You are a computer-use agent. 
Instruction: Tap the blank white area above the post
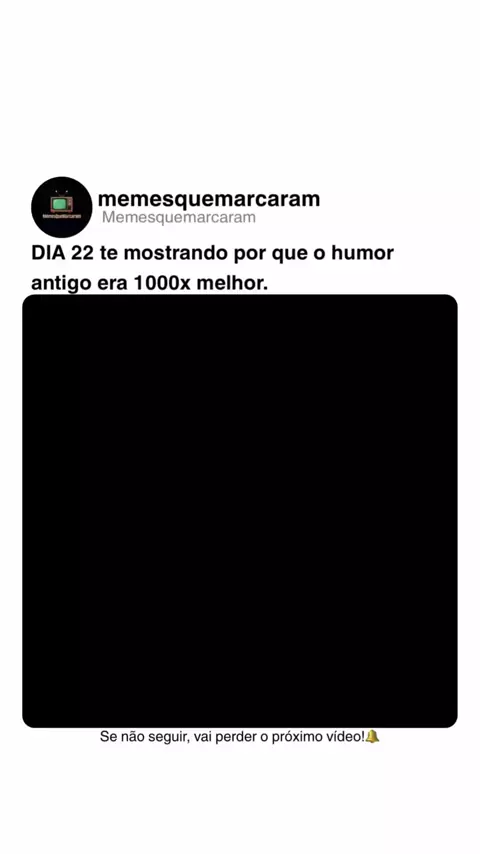pyautogui.click(x=240, y=87)
